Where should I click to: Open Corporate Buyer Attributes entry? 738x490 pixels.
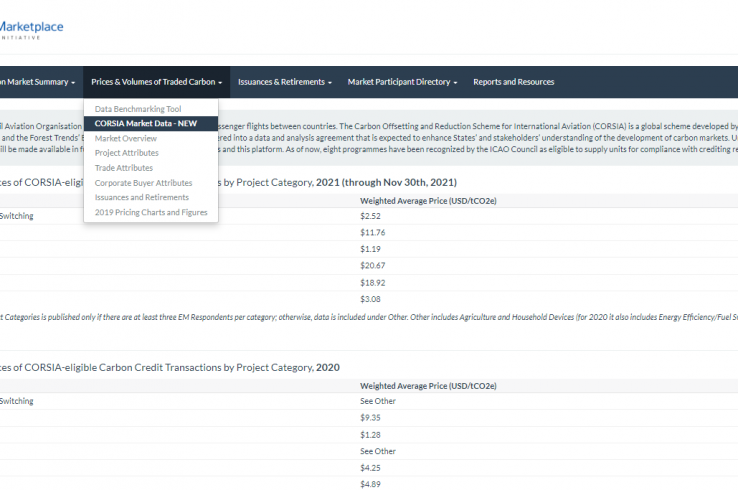(x=143, y=183)
